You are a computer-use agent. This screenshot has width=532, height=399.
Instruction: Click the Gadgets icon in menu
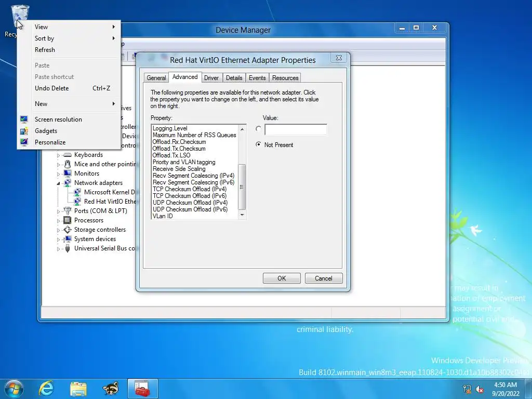(x=24, y=131)
